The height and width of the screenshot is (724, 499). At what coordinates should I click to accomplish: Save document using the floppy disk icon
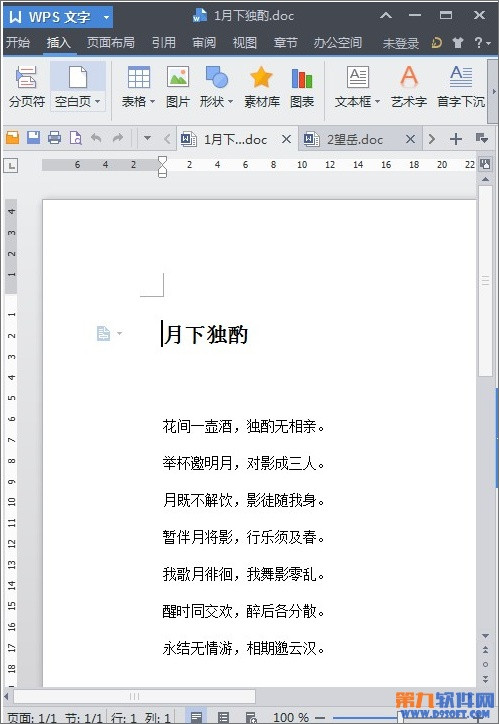33,138
